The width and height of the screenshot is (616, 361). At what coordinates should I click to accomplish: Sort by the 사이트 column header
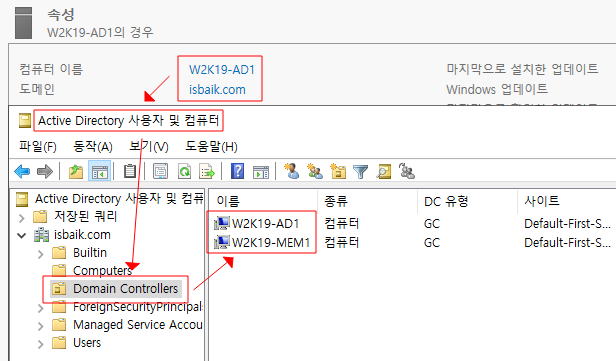tap(542, 201)
